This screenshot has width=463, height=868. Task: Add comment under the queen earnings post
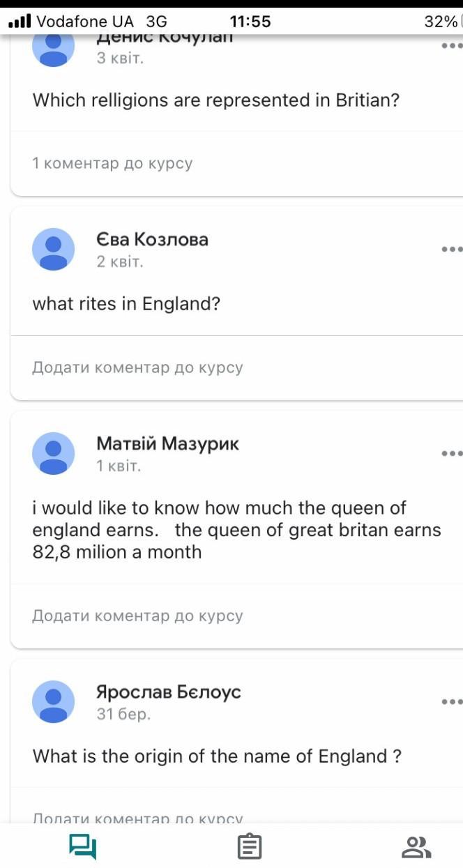point(137,616)
